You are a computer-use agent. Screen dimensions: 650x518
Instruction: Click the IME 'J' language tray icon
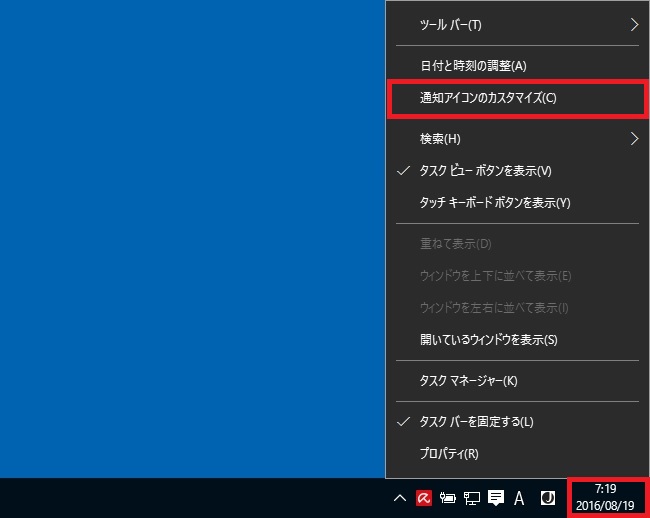(x=547, y=498)
